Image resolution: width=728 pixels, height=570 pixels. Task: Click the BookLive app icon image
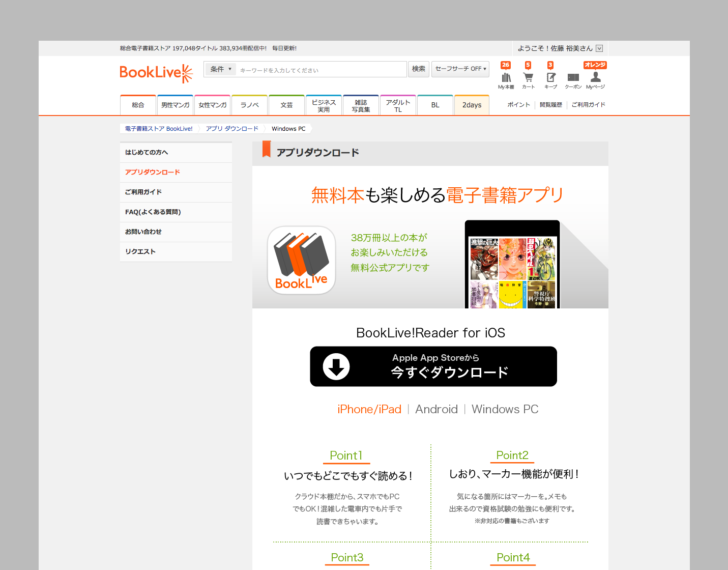click(302, 260)
